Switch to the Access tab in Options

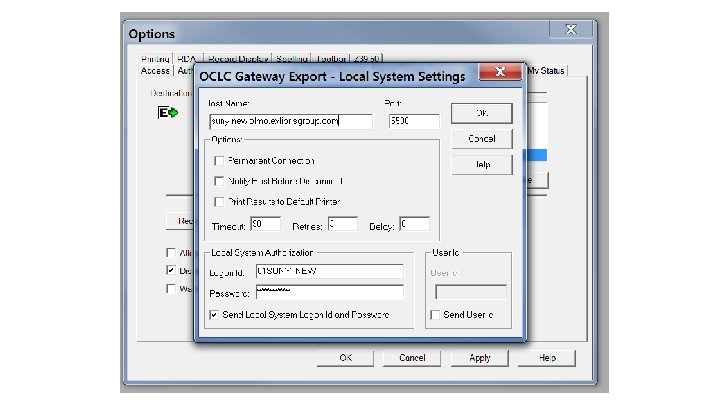point(155,71)
